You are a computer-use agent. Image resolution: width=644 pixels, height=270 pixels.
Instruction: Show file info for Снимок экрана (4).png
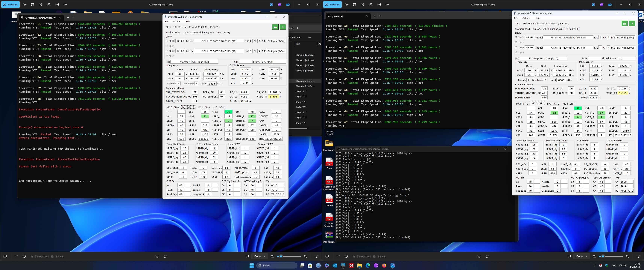[x=24, y=256]
